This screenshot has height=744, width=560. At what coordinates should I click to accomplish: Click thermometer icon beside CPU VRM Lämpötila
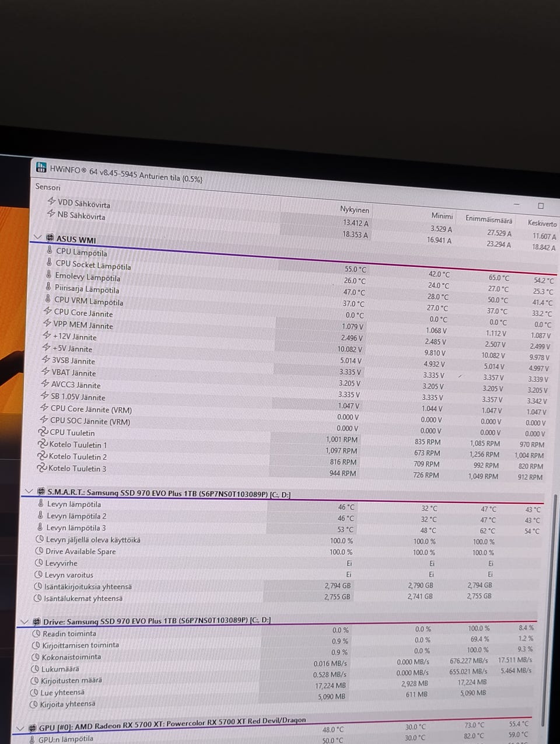(x=48, y=298)
